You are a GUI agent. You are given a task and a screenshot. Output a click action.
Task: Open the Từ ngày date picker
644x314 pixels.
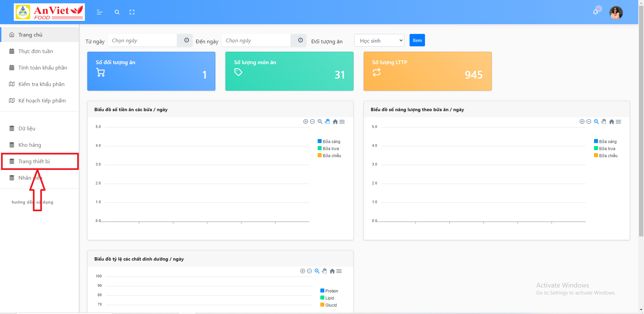[142, 40]
